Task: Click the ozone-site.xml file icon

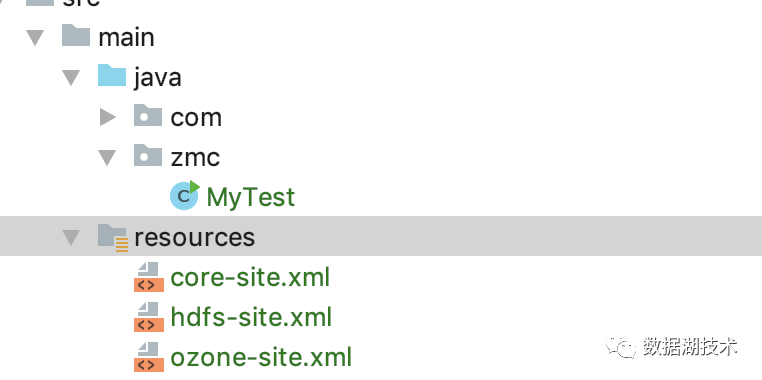Action: click(149, 357)
